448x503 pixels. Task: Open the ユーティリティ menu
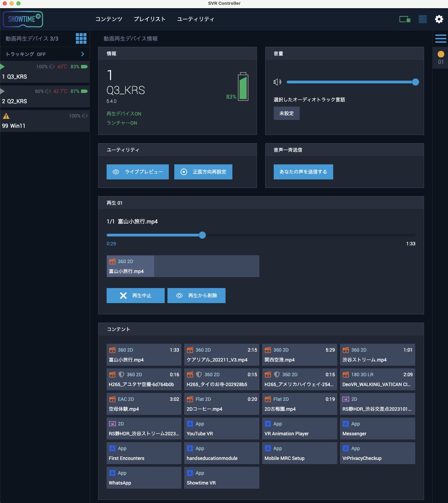tap(196, 19)
